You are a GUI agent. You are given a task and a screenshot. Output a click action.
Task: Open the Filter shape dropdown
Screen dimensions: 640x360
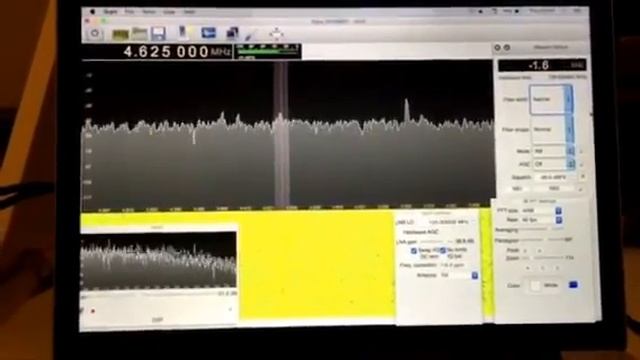(x=552, y=130)
